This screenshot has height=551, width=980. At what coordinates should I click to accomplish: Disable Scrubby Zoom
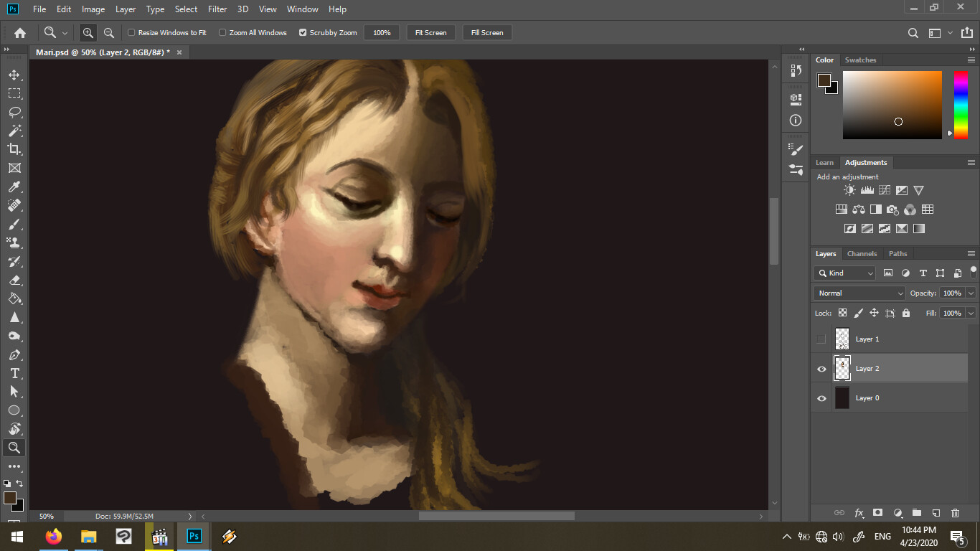303,32
